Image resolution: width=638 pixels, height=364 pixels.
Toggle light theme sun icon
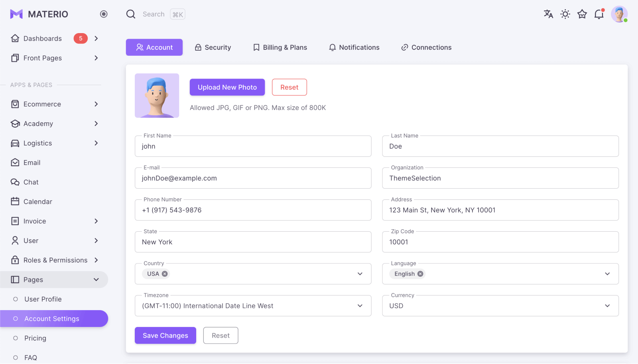[x=565, y=14]
